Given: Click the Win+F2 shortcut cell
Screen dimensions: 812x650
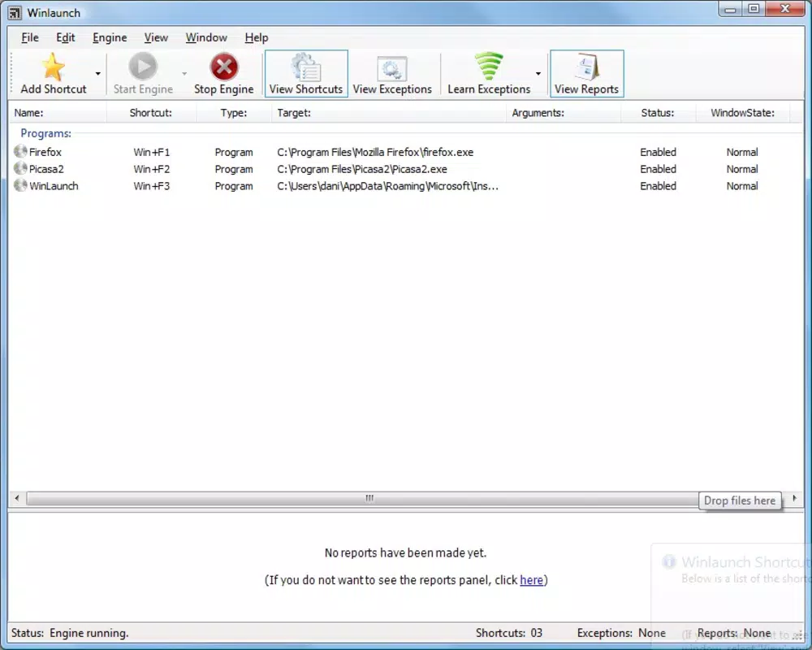Looking at the screenshot, I should (x=151, y=169).
